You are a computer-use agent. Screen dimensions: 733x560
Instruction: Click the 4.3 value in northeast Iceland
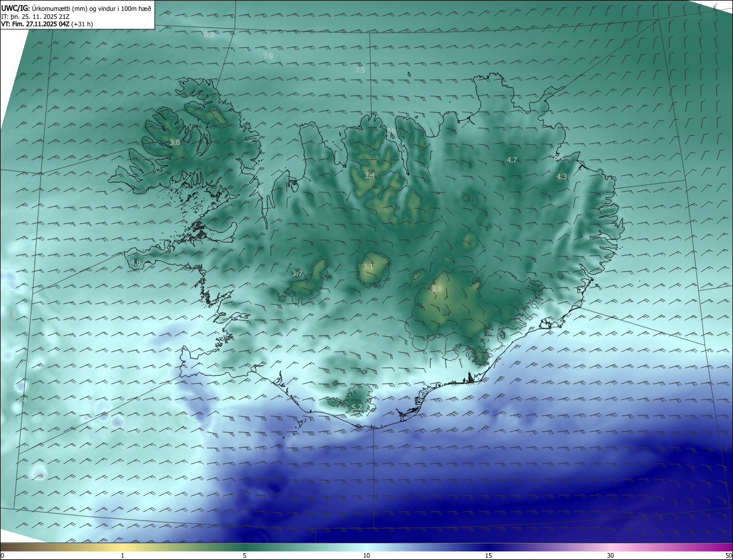tap(562, 176)
